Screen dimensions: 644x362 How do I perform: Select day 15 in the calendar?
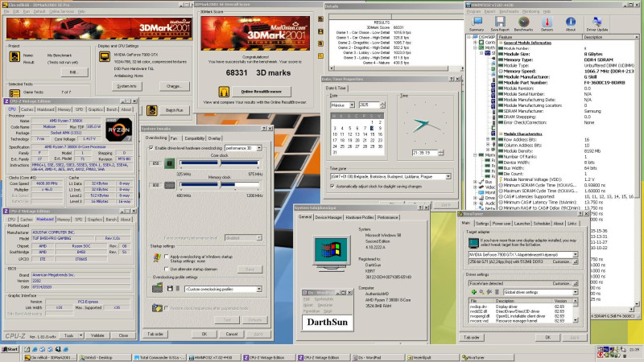(373, 134)
